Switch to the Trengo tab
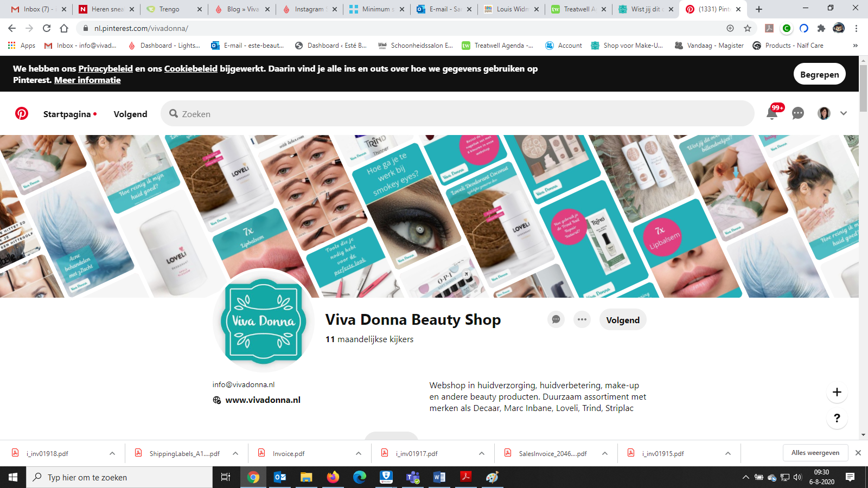This screenshot has width=868, height=488. (x=174, y=9)
